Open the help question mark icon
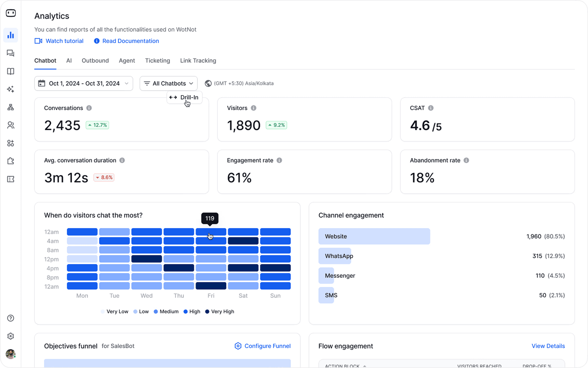 click(11, 318)
